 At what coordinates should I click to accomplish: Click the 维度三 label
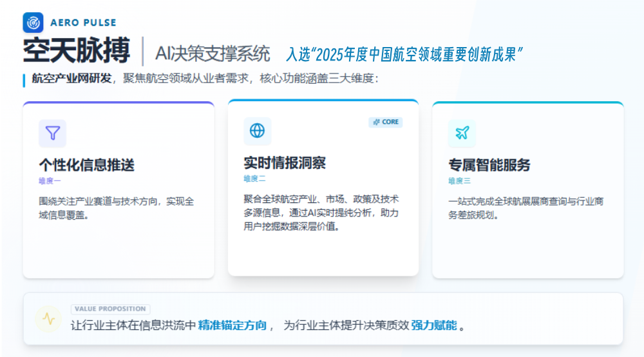pos(459,181)
